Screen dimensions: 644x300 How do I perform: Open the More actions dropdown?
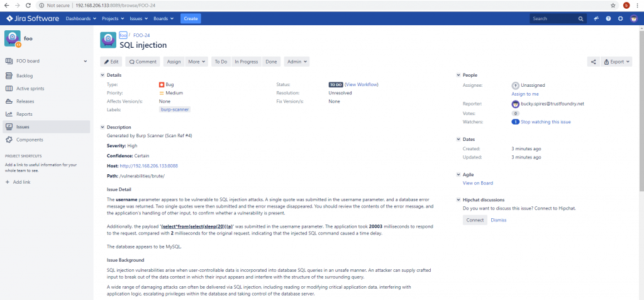196,62
